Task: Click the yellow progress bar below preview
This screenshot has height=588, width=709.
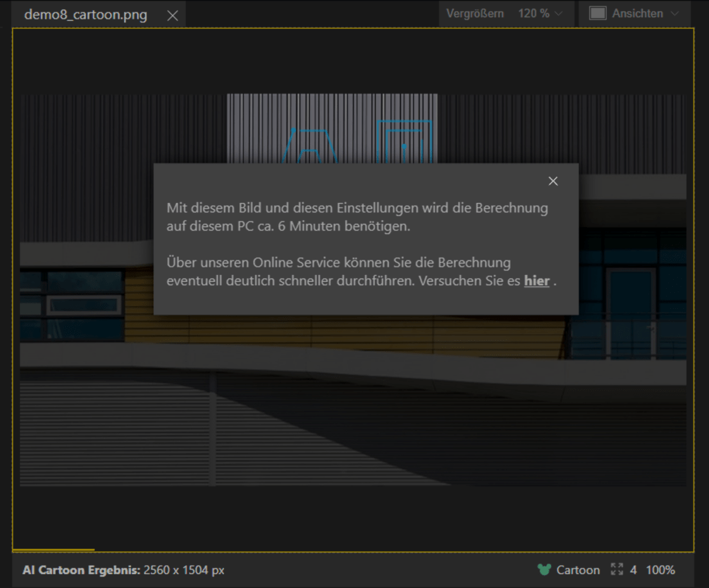Action: coord(53,549)
